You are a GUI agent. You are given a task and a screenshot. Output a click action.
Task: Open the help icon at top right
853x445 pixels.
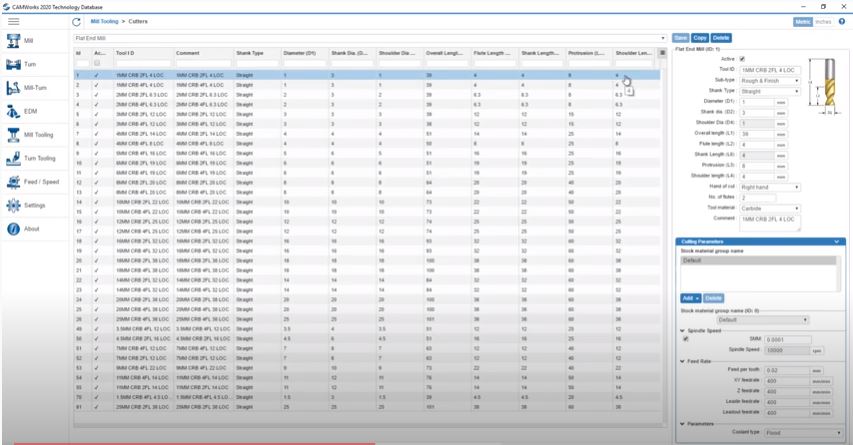tap(842, 22)
